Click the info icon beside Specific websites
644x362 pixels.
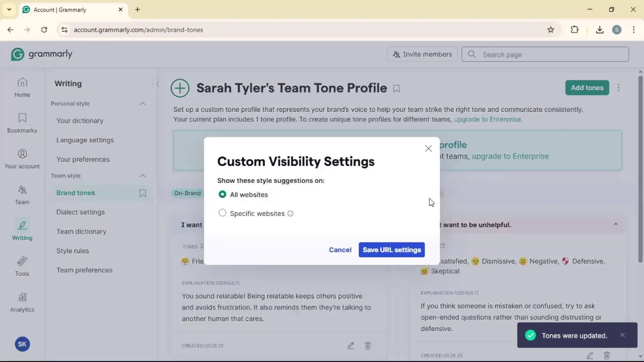[x=290, y=214]
